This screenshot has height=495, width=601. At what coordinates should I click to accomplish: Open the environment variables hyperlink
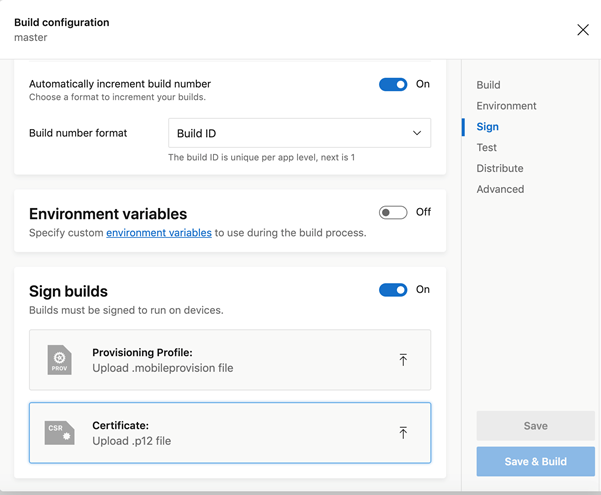point(159,233)
